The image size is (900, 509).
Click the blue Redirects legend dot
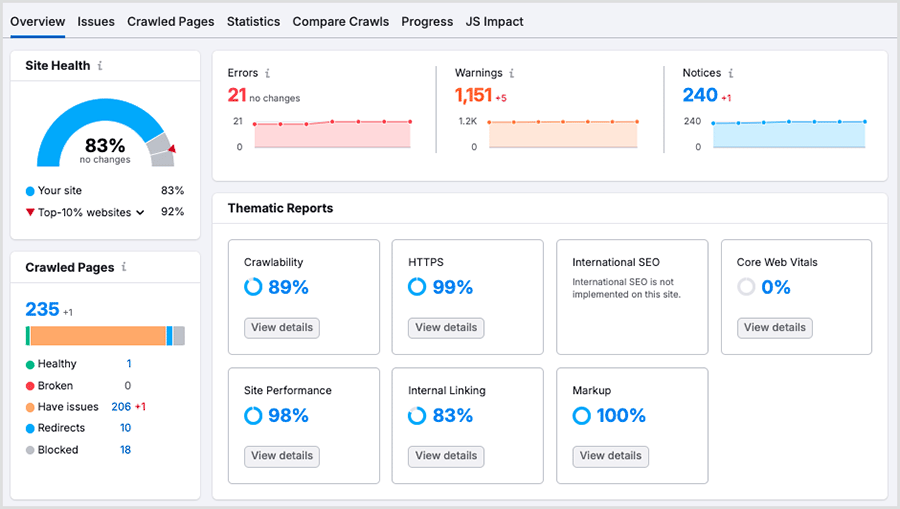pyautogui.click(x=30, y=429)
